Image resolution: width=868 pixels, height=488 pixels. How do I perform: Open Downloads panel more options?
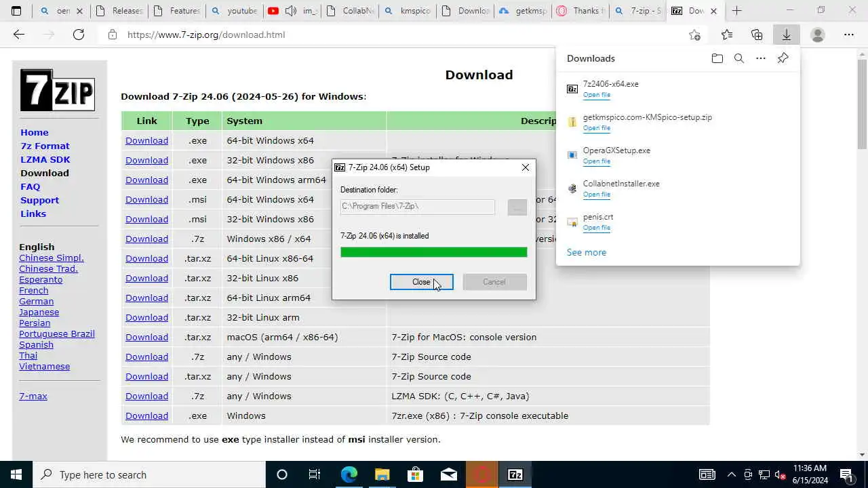coord(761,58)
